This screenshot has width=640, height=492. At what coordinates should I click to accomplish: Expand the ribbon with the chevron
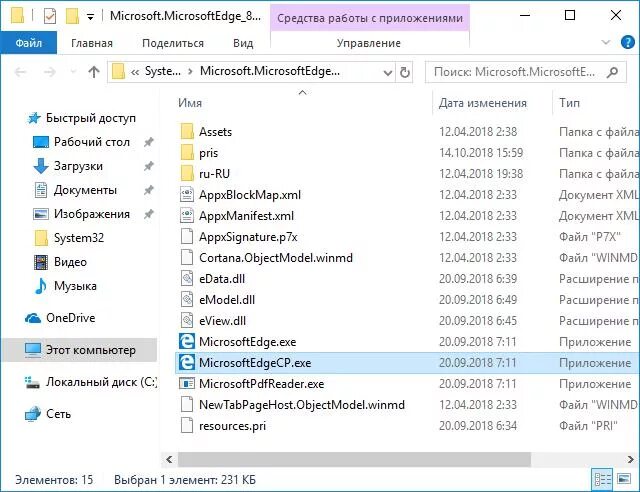click(x=606, y=42)
